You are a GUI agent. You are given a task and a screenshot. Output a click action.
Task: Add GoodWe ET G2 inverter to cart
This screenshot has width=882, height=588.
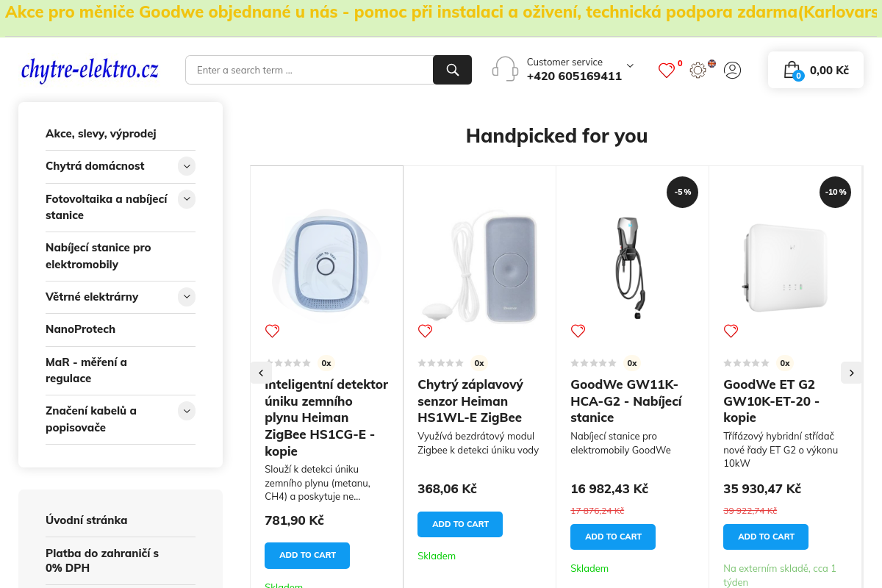(x=766, y=537)
